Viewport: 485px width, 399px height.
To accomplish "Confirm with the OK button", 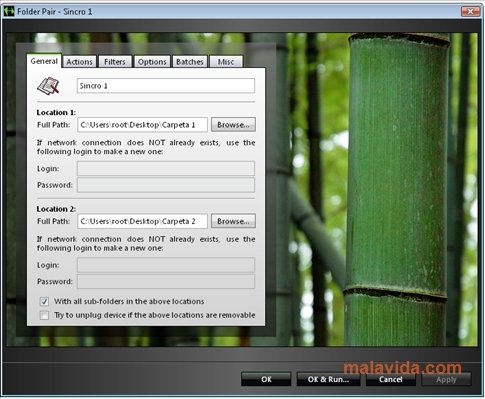I will pos(266,379).
